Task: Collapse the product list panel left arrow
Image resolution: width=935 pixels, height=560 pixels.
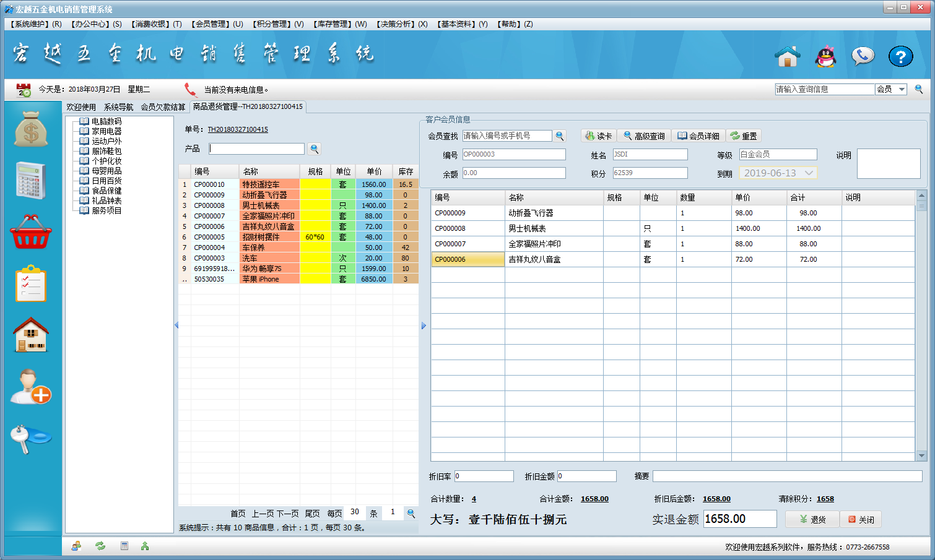Action: pyautogui.click(x=176, y=325)
